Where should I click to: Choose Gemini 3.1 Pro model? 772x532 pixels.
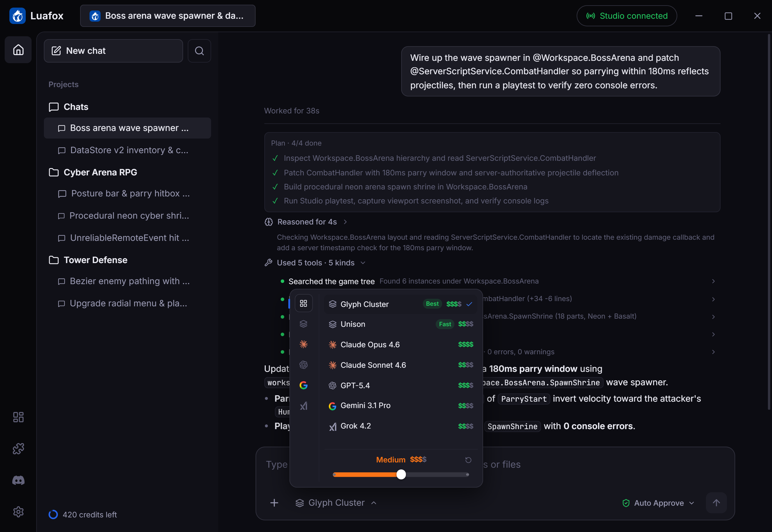(x=400, y=406)
